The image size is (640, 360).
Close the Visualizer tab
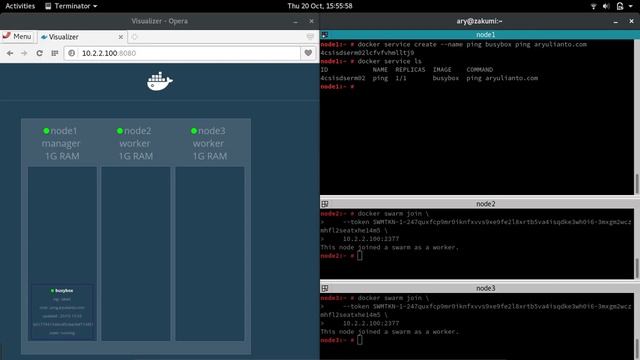point(120,37)
